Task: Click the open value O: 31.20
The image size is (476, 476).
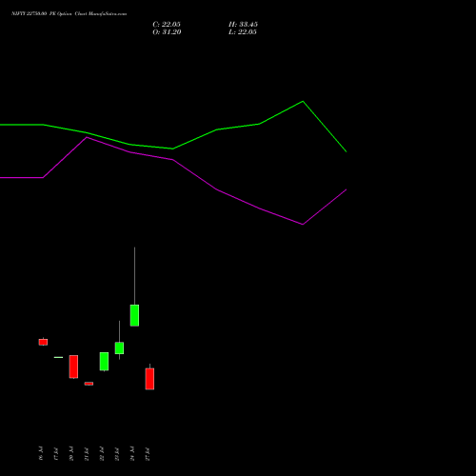Action: 167,32
